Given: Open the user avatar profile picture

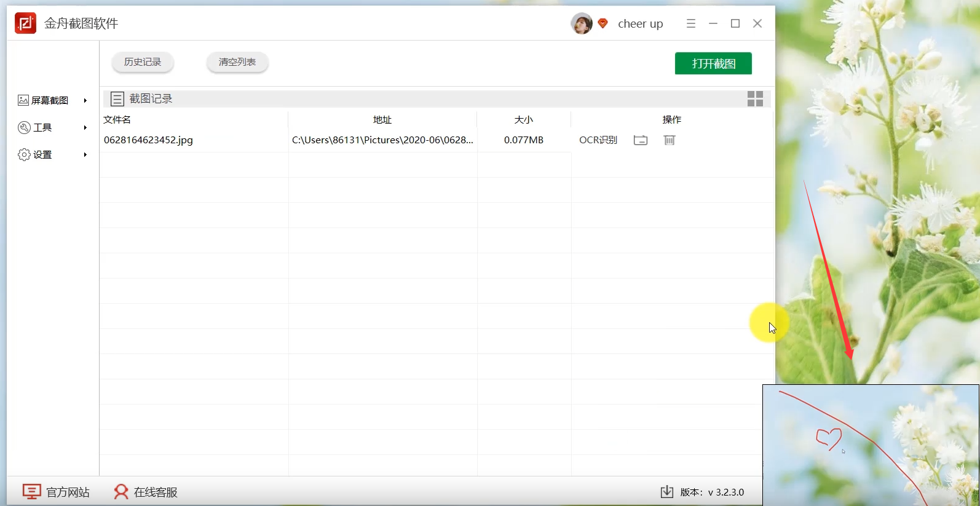Looking at the screenshot, I should pos(581,23).
